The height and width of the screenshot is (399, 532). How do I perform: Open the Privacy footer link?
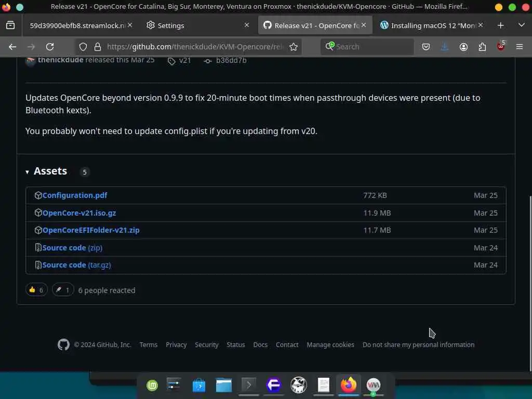click(x=176, y=345)
